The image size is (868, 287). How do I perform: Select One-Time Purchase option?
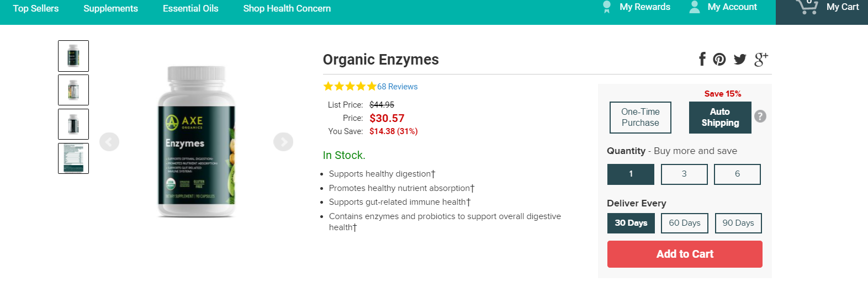pos(641,118)
